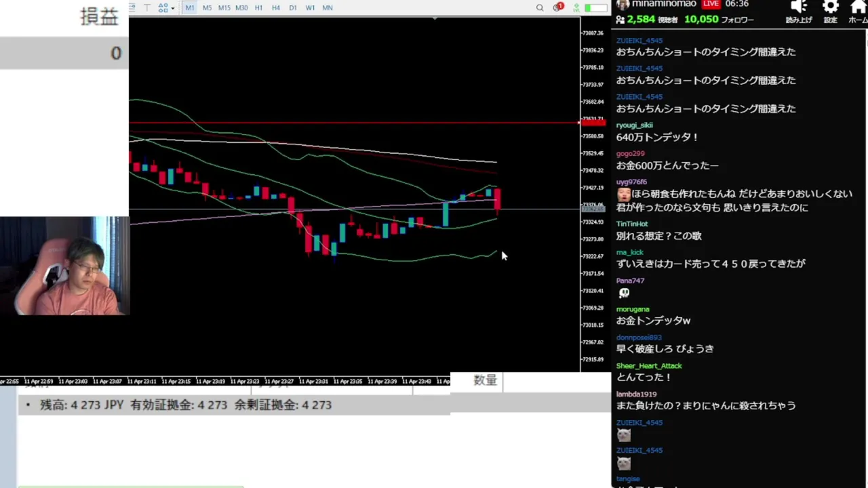
Task: Click username TinTinHot in chat
Action: 632,224
